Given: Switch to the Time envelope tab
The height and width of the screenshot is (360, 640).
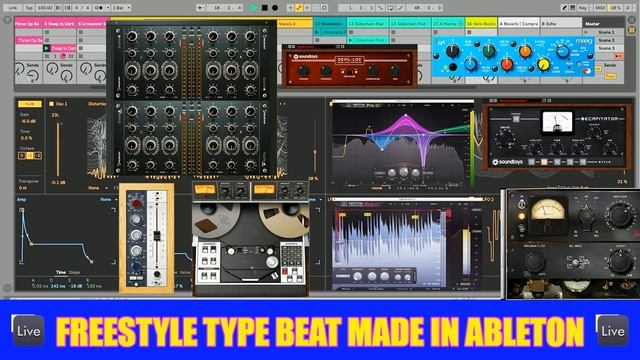Looking at the screenshot, I should (61, 272).
